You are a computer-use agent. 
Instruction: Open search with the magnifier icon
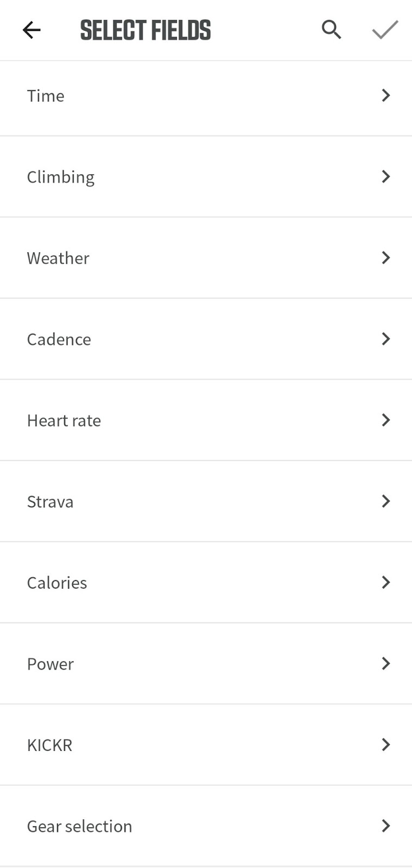331,30
